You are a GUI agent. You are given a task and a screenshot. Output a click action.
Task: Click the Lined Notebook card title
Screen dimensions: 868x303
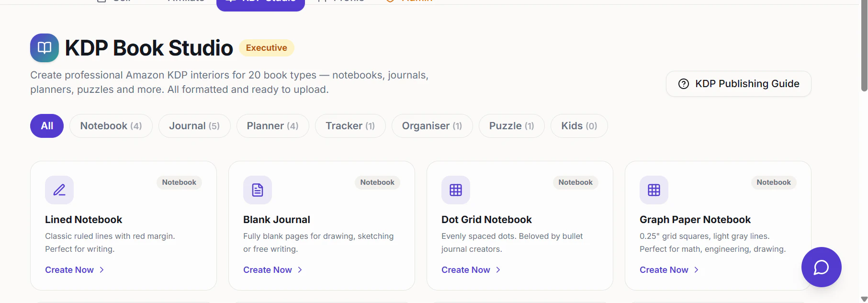point(84,220)
